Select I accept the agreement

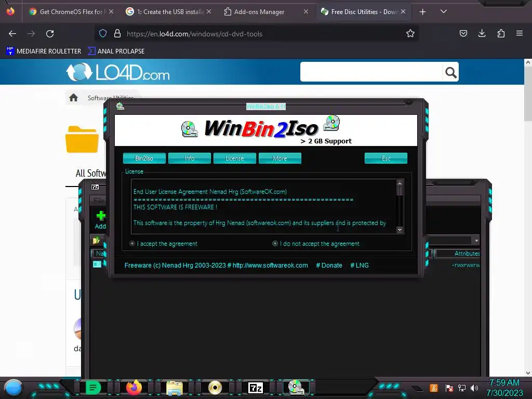[x=164, y=244]
